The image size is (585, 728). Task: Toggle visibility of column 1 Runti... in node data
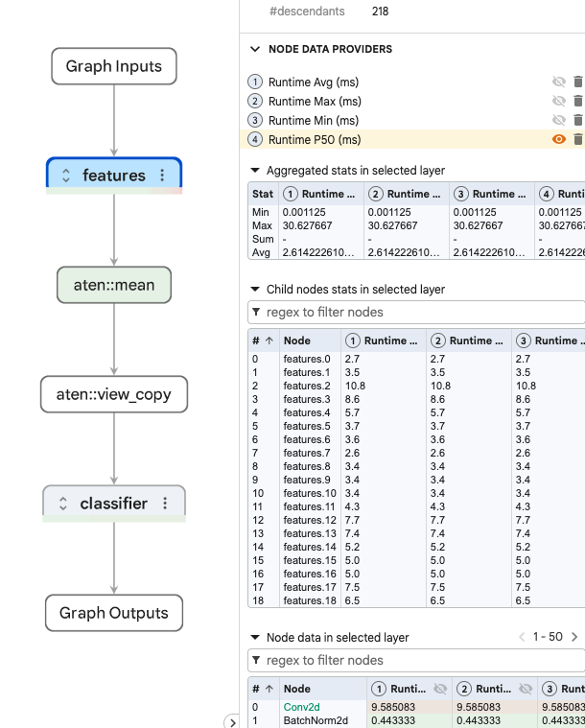pyautogui.click(x=439, y=689)
